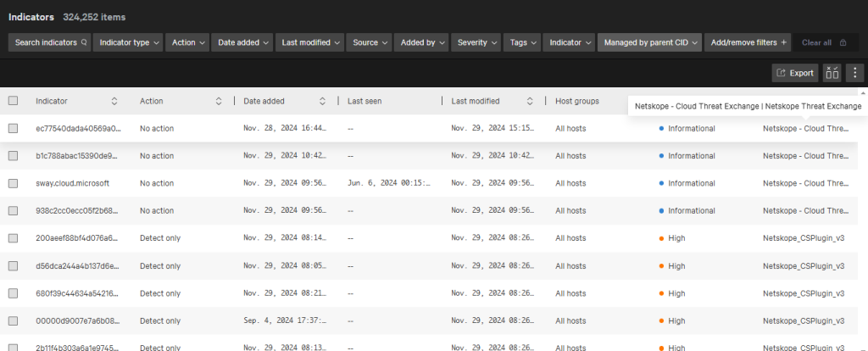Select checkbox for row 00000d9007e7a6b08
This screenshot has height=351, width=868.
coord(13,320)
